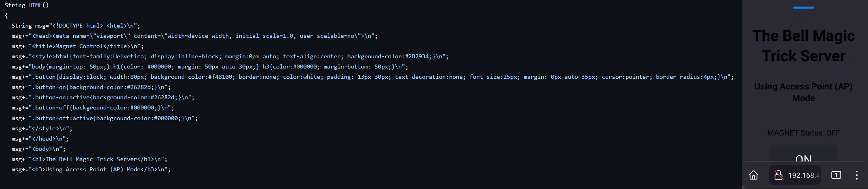The image size is (868, 189).
Task: Click the h1 Bell Magic Trick code line
Action: tap(89, 159)
